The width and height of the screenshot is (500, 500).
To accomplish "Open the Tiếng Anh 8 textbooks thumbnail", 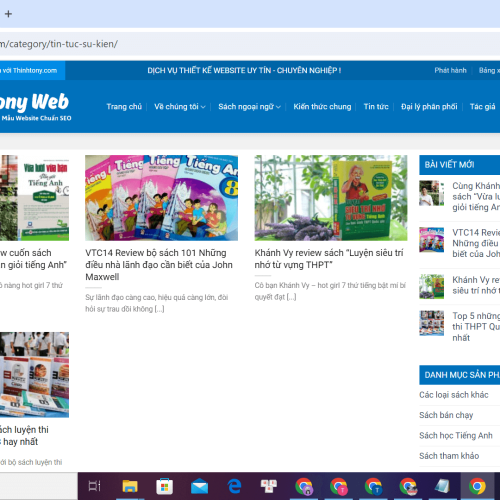I will pos(161,198).
